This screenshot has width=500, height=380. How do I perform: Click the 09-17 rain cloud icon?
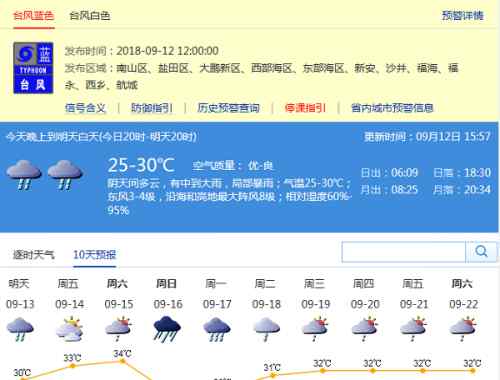(217, 329)
